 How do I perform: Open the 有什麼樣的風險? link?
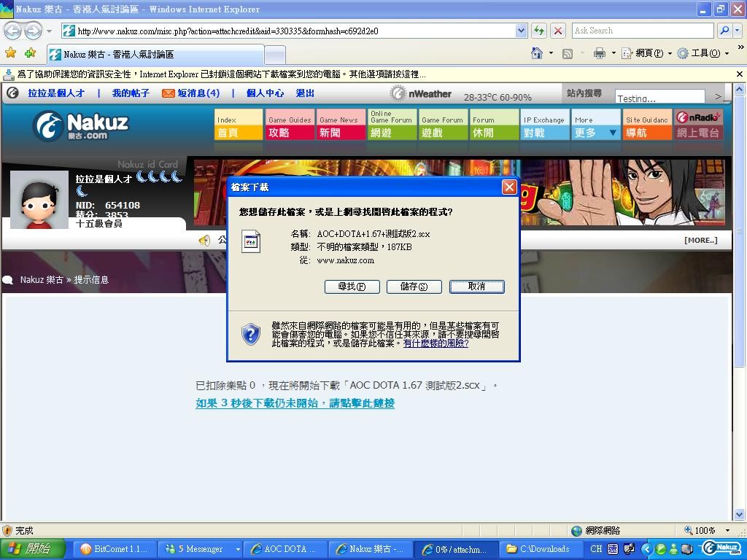(x=436, y=343)
